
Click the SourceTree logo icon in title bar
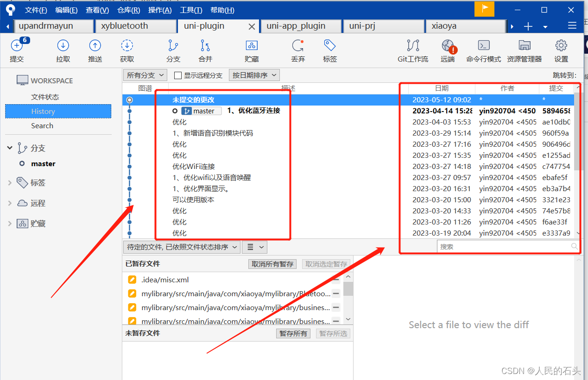[10, 10]
